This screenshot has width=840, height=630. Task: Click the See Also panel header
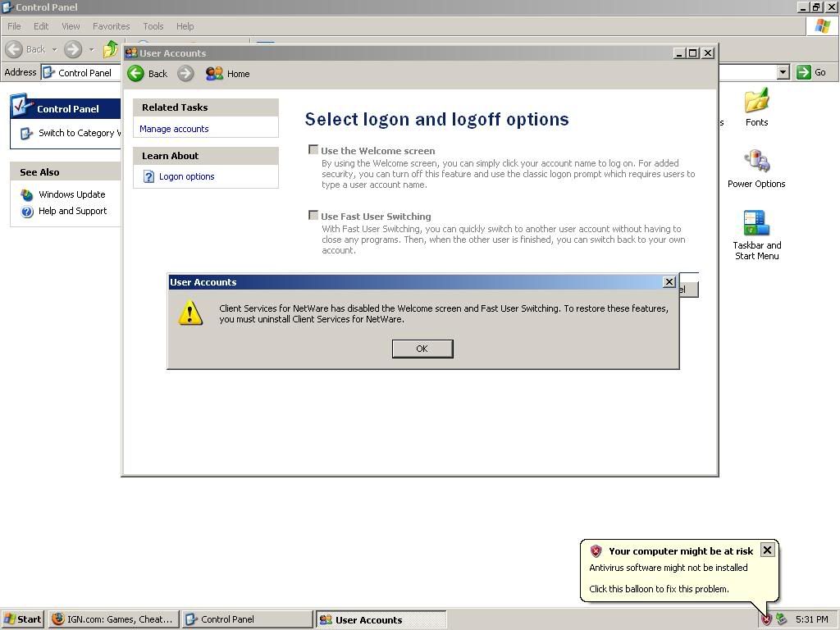click(x=66, y=172)
